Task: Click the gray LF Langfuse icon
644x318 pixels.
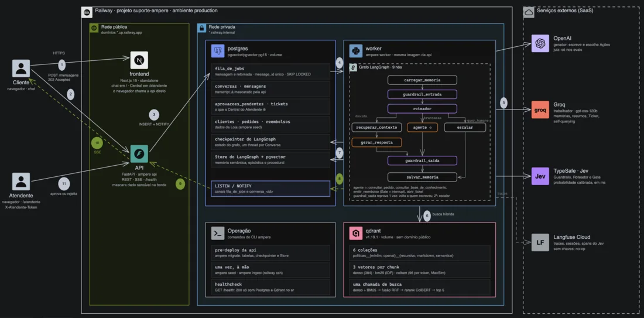Action: (540, 242)
